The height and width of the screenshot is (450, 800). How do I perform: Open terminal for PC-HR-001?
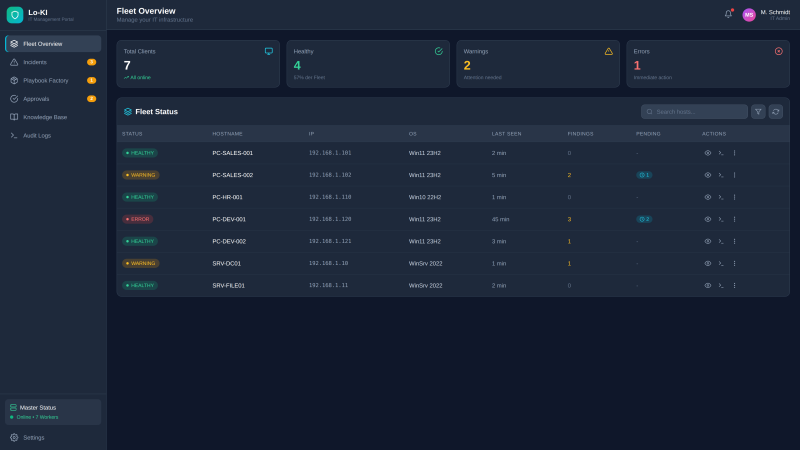click(721, 197)
